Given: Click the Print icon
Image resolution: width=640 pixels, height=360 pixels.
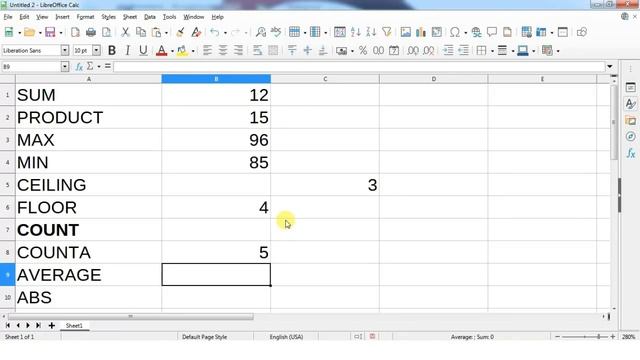Looking at the screenshot, I should click(91, 32).
